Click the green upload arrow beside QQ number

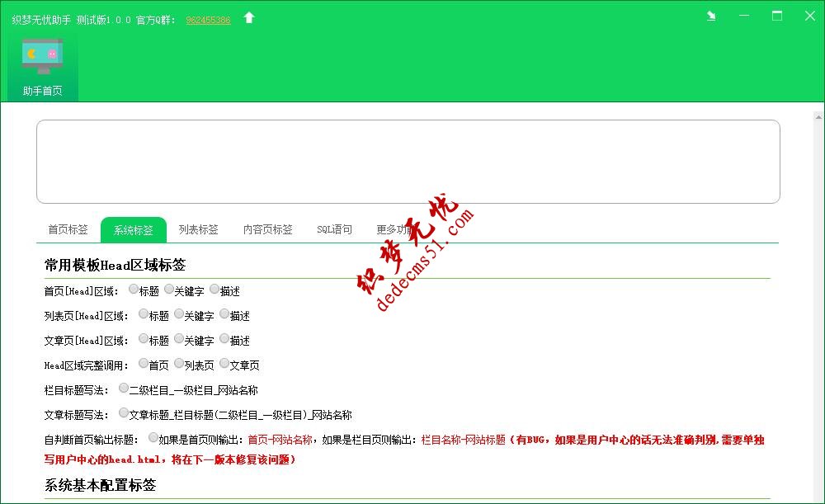[249, 16]
